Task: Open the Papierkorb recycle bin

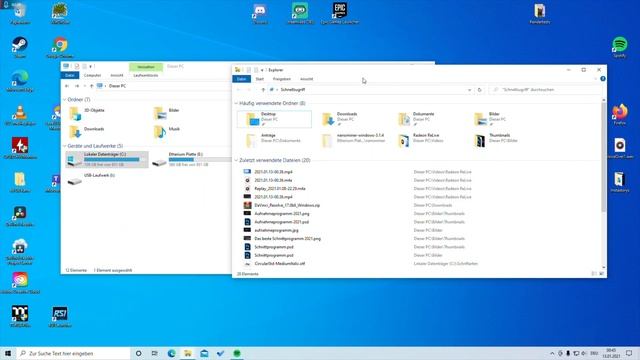Action: pos(20,13)
